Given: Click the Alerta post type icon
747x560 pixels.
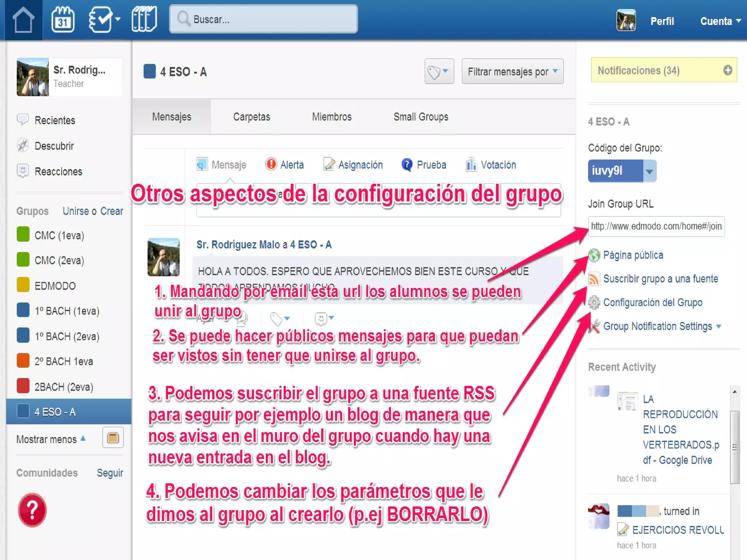Looking at the screenshot, I should click(271, 164).
